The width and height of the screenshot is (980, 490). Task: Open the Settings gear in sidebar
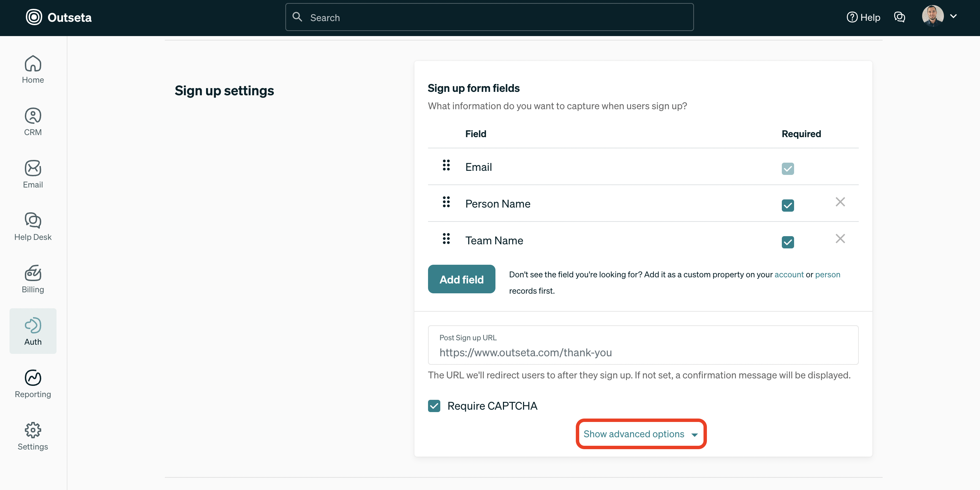(x=33, y=436)
